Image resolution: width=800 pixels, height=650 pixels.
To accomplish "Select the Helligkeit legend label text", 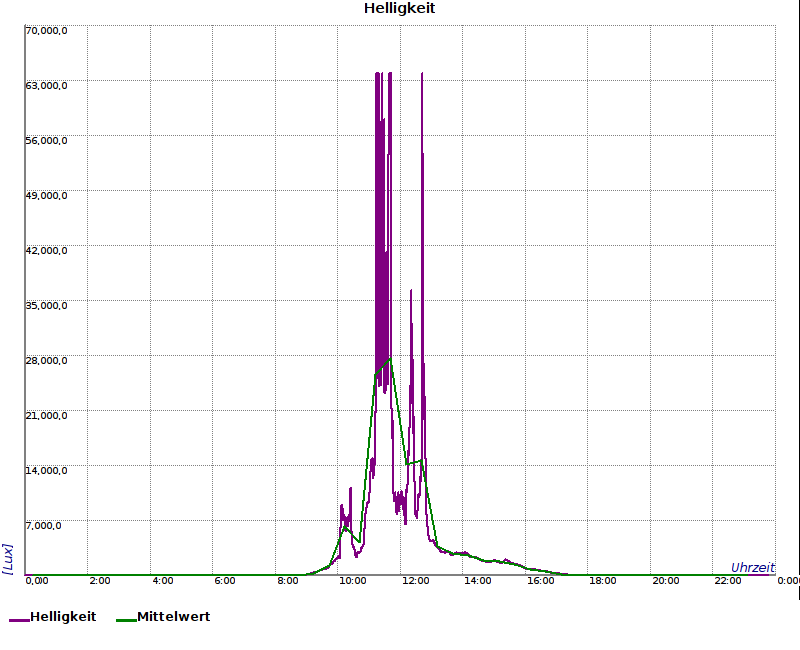I will (63, 617).
